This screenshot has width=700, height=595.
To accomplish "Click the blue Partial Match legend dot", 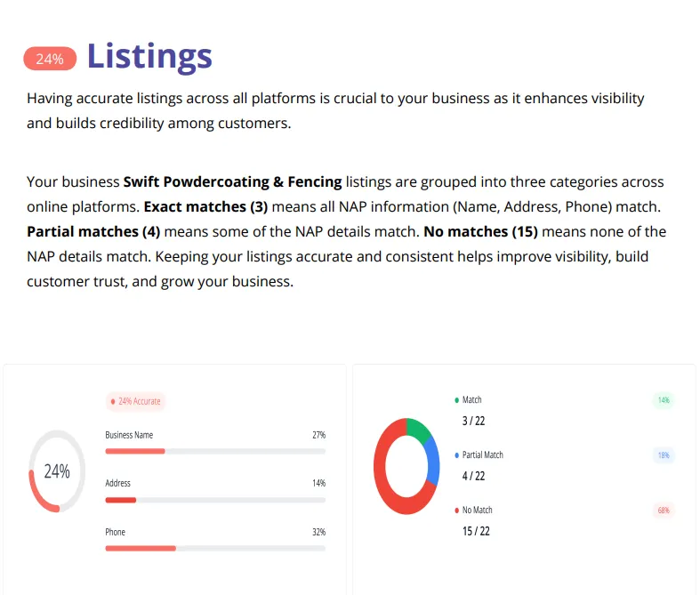I will (457, 455).
